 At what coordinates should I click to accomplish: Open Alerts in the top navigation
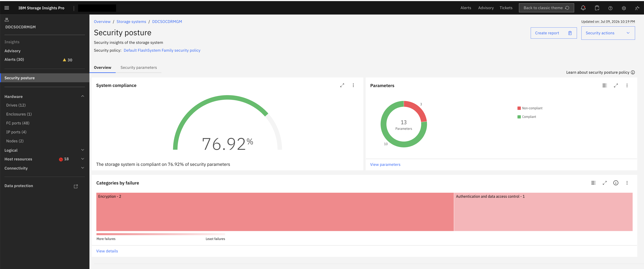point(465,8)
